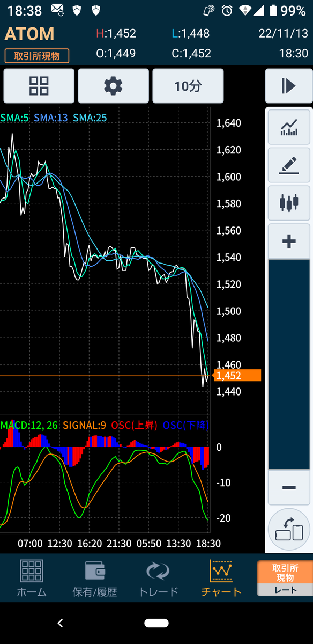Image resolution: width=313 pixels, height=644 pixels.
Task: Tap the 1,640 price-axis label
Action: click(228, 123)
